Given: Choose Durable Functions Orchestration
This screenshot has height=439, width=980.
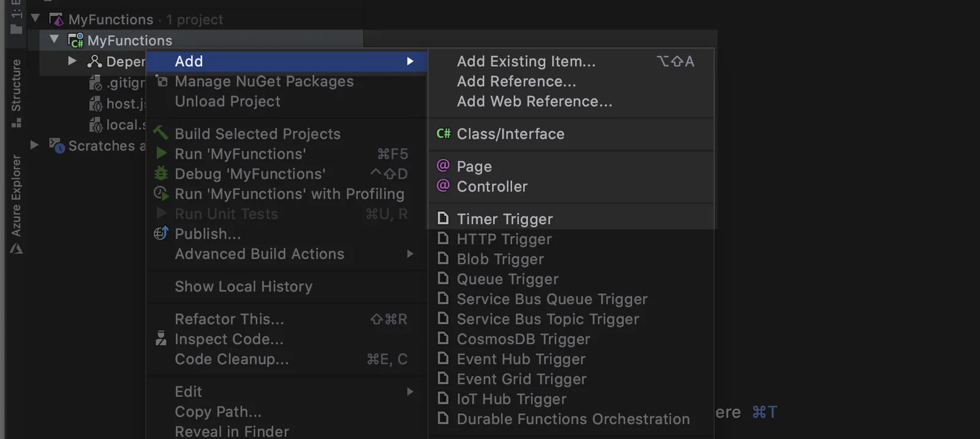Looking at the screenshot, I should [x=571, y=419].
